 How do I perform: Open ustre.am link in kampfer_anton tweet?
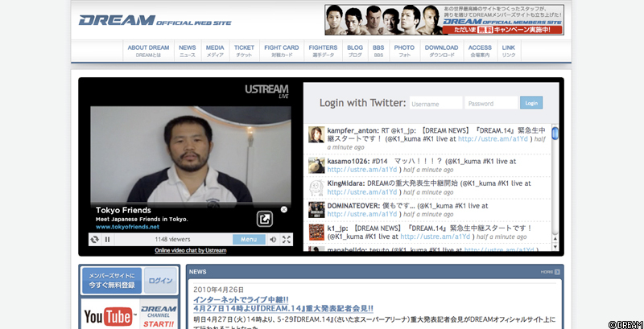click(493, 139)
